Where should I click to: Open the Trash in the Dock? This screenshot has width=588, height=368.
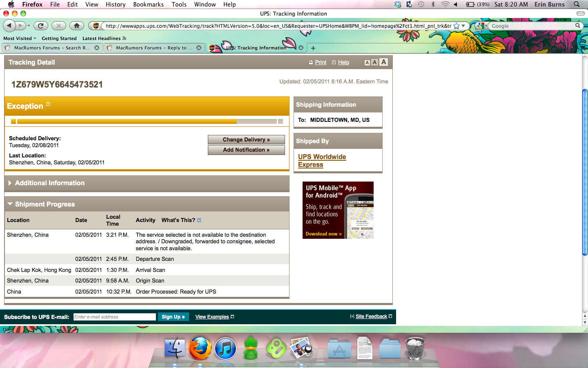(415, 348)
